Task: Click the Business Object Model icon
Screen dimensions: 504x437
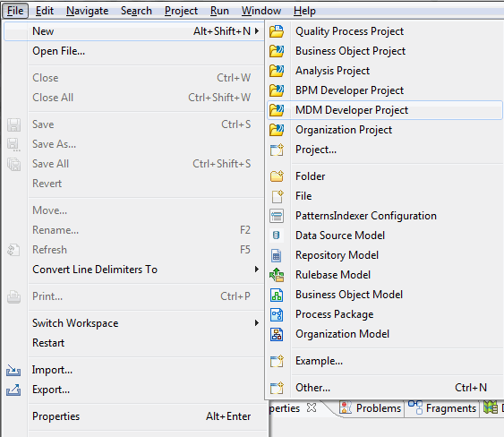Action: pyautogui.click(x=277, y=295)
